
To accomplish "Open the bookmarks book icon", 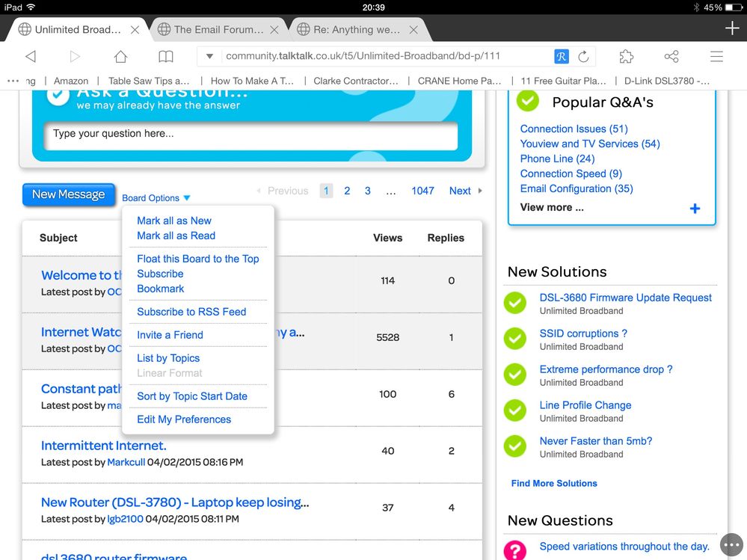I will (166, 57).
